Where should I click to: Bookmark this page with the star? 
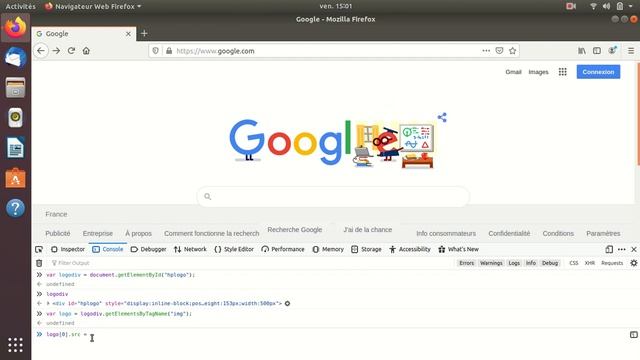(513, 51)
